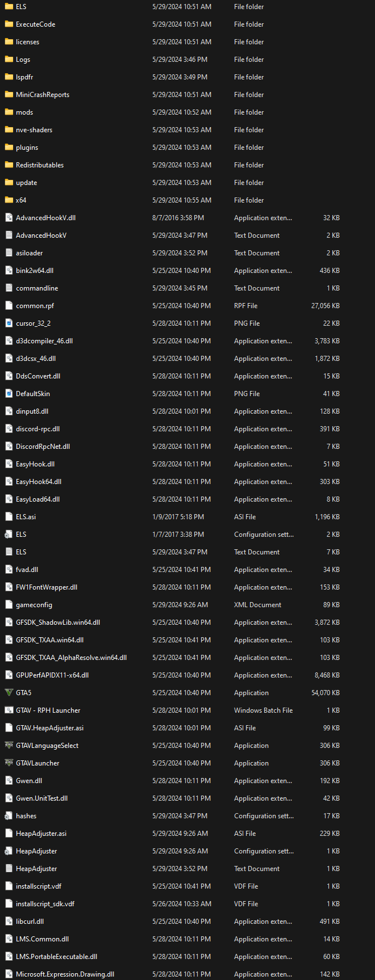Select the discord-rpc.dll file name
375x980 pixels.
coord(37,429)
